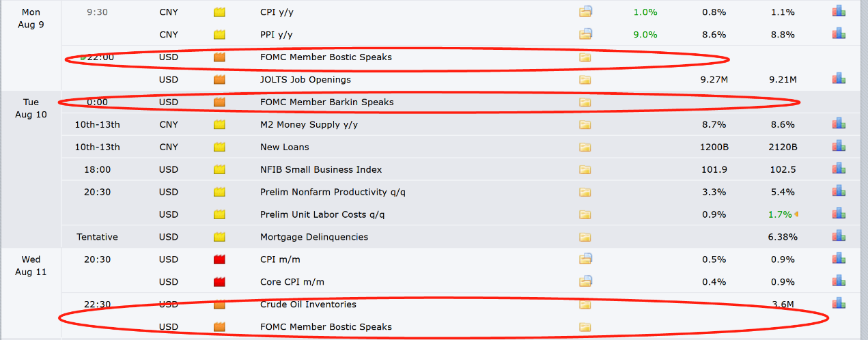Viewport: 868px width, 340px height.
Task: Show graph for CNY CPI y/y
Action: pos(839,11)
